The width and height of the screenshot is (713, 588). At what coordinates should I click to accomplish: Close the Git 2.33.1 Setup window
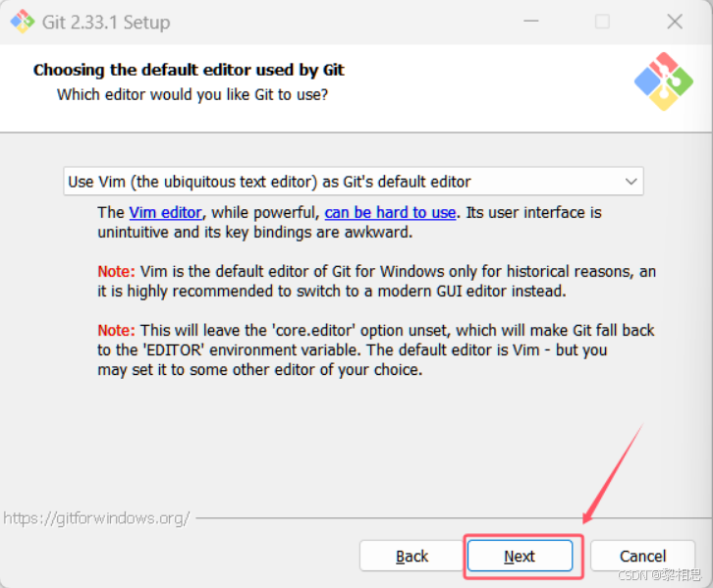(675, 22)
